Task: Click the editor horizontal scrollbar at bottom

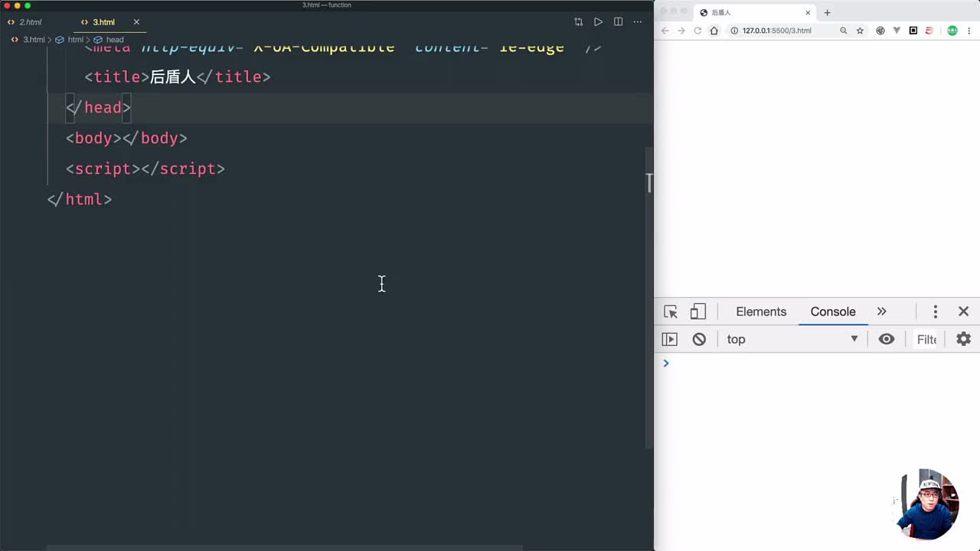Action: (285, 548)
